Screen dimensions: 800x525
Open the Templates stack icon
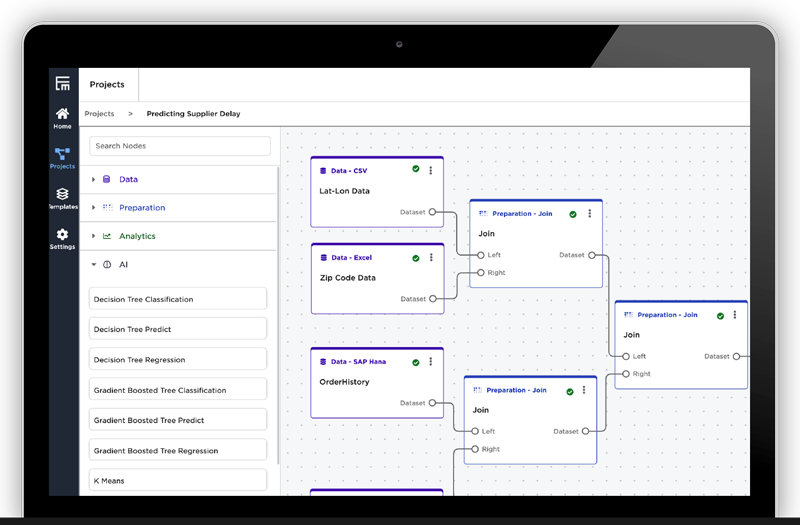click(62, 194)
